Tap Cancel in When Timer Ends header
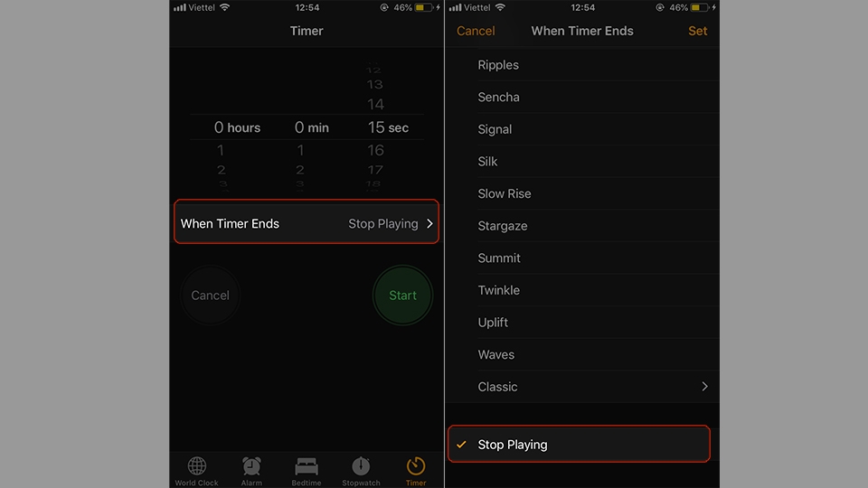This screenshot has width=868, height=488. 476,31
